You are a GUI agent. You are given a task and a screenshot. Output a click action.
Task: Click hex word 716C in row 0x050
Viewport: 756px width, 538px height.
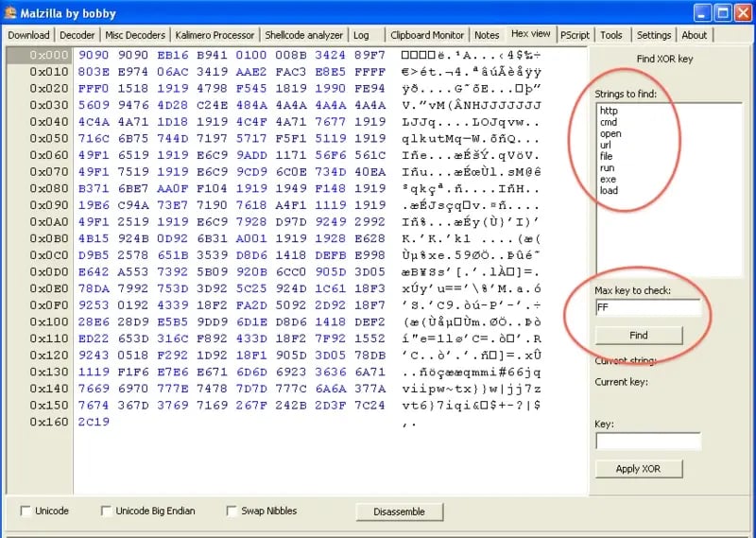point(94,138)
